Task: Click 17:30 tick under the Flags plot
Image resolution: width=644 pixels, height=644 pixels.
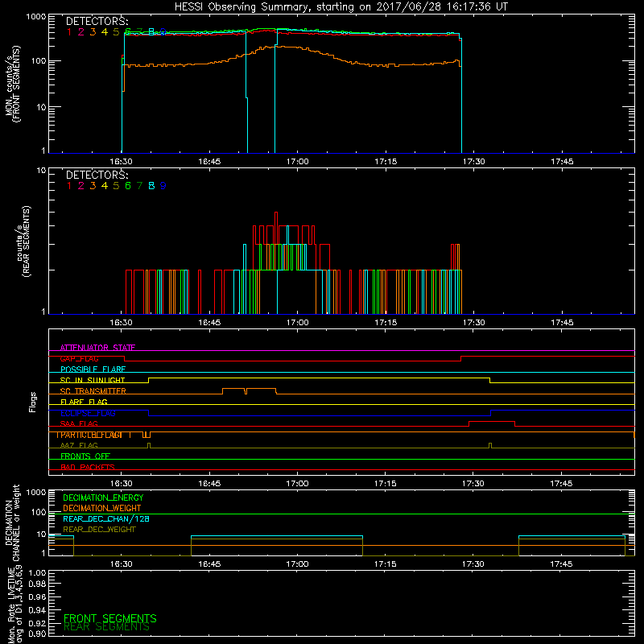Action: click(473, 484)
